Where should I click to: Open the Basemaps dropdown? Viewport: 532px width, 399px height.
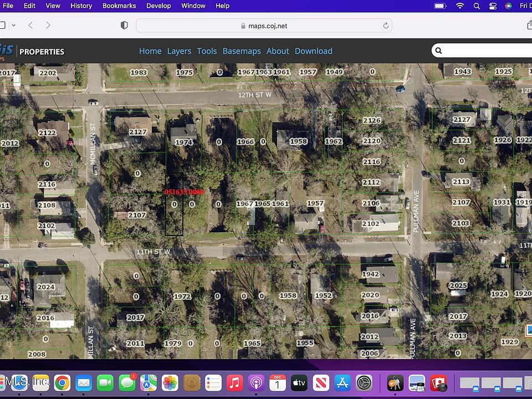click(242, 51)
